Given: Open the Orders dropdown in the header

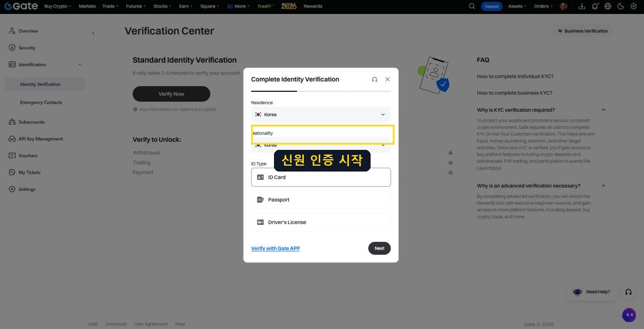Looking at the screenshot, I should 543,6.
